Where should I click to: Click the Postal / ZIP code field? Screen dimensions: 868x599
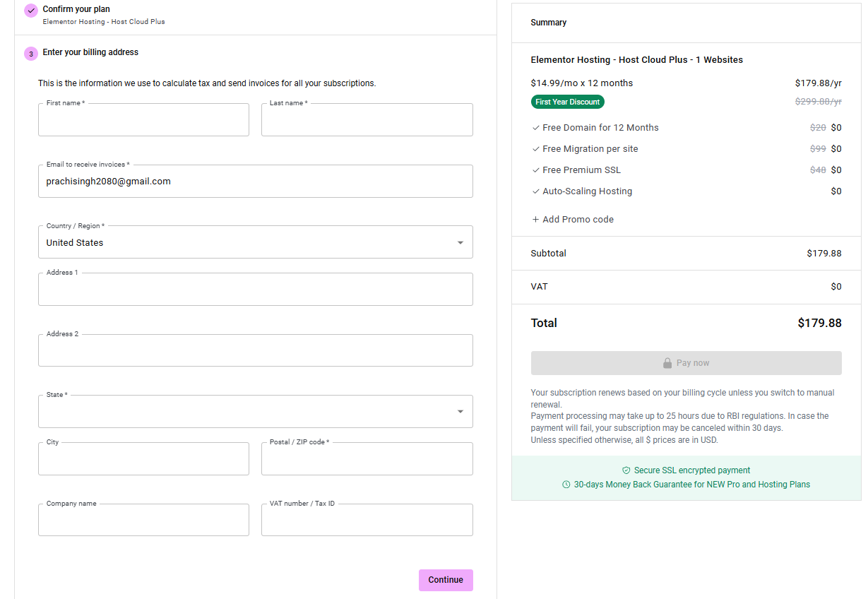(367, 458)
